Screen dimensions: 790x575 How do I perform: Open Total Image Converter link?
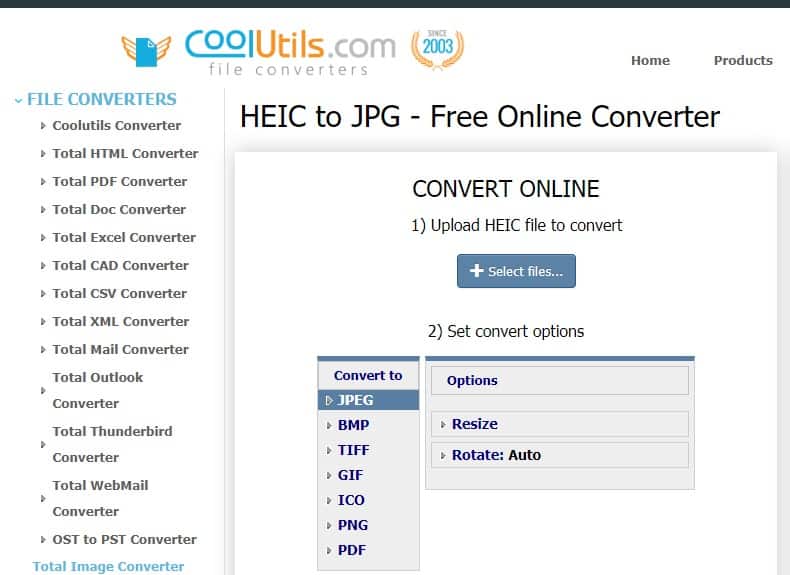click(x=108, y=567)
